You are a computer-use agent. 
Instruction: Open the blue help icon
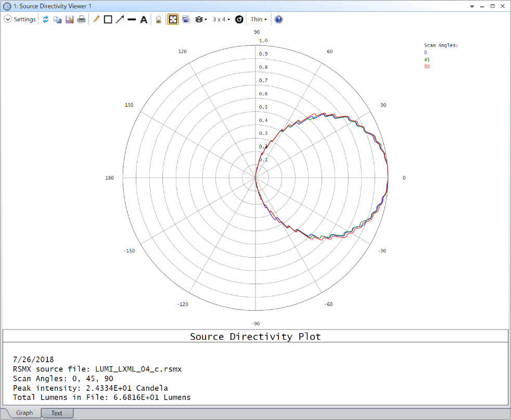(x=278, y=20)
